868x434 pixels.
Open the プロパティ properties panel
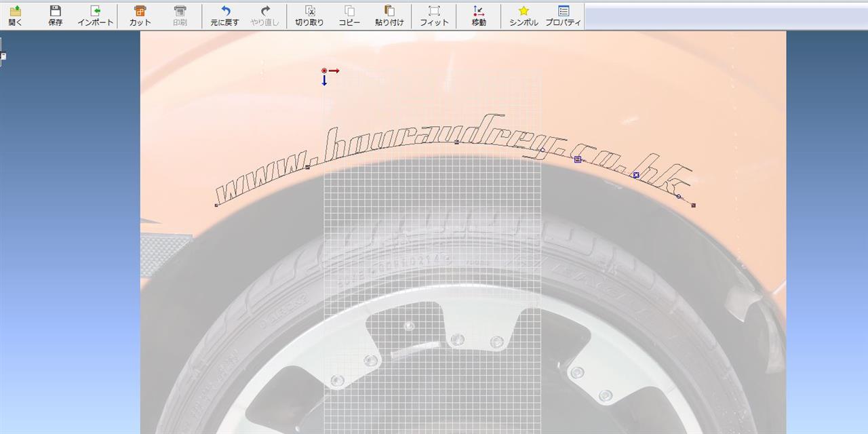point(563,16)
